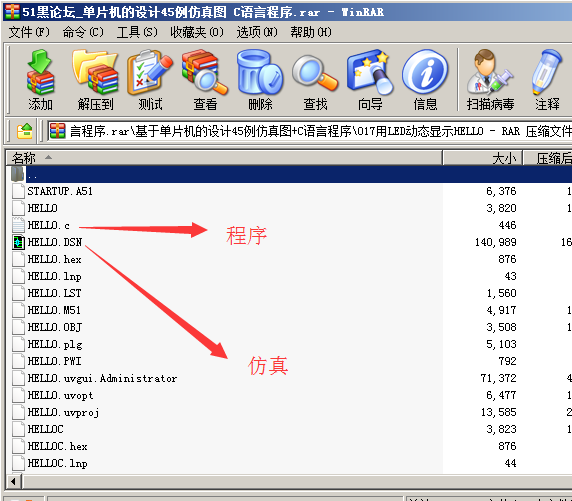Click size value 5,103 of HELLO.plg
The width and height of the screenshot is (572, 501).
pos(501,344)
